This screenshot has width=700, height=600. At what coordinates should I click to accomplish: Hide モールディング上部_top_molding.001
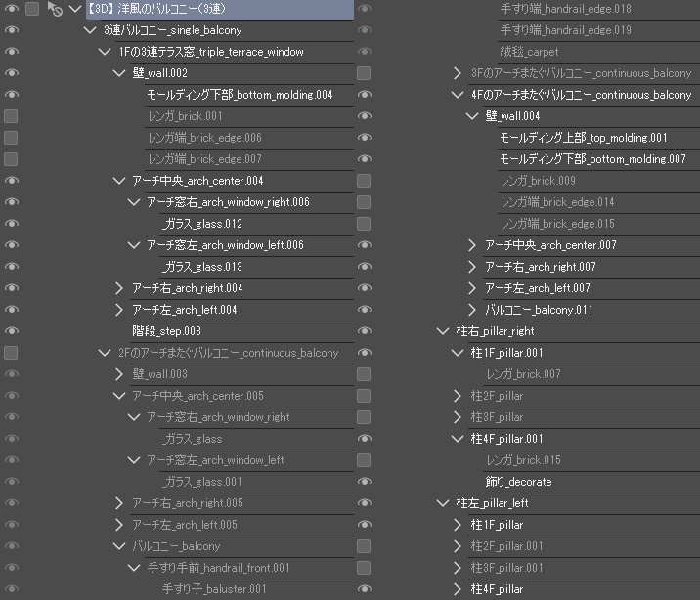pos(365,138)
